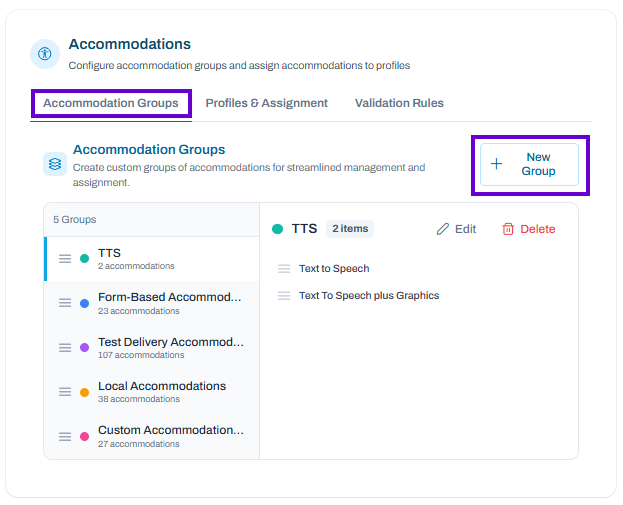Select the TTS group in list

[x=152, y=259]
